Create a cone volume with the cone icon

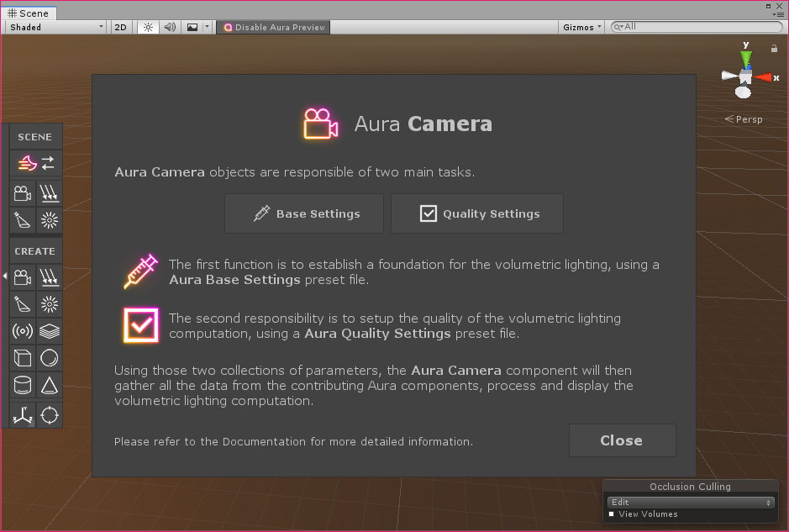click(x=50, y=385)
